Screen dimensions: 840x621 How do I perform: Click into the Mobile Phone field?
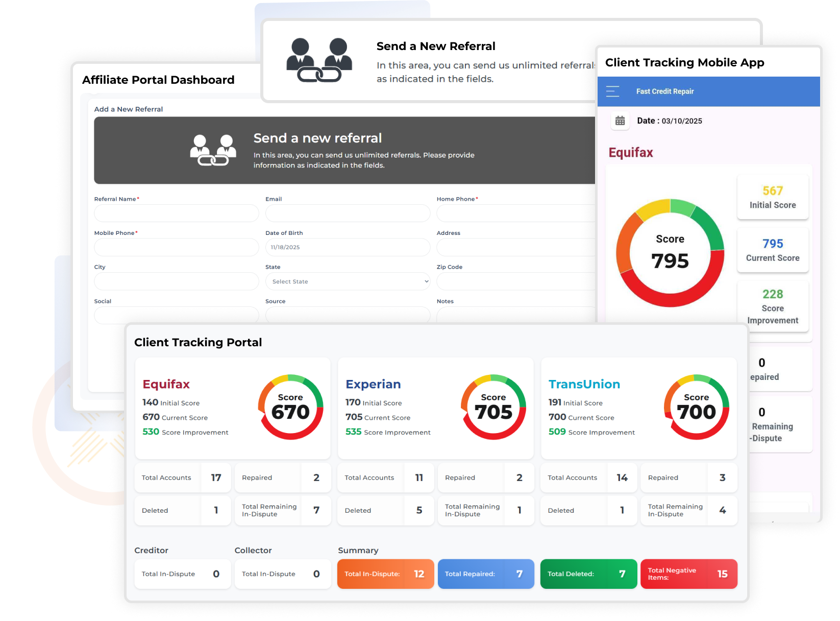(176, 247)
